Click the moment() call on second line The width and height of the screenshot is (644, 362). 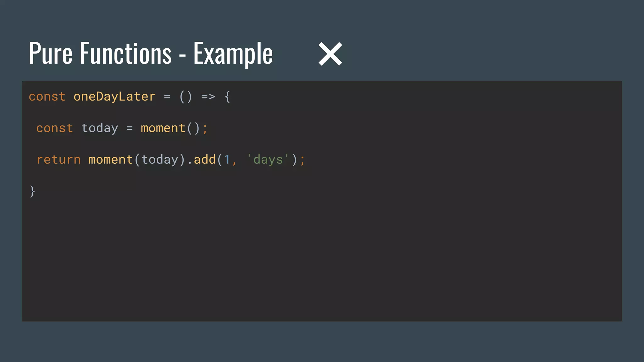pyautogui.click(x=170, y=128)
